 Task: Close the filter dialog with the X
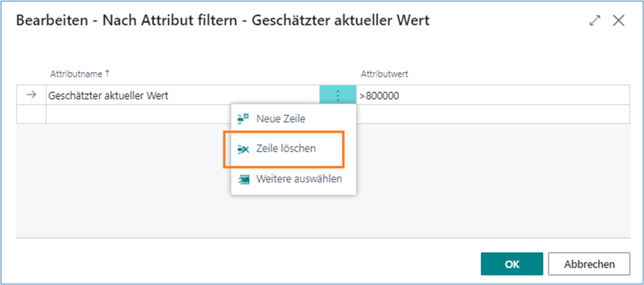tap(618, 21)
